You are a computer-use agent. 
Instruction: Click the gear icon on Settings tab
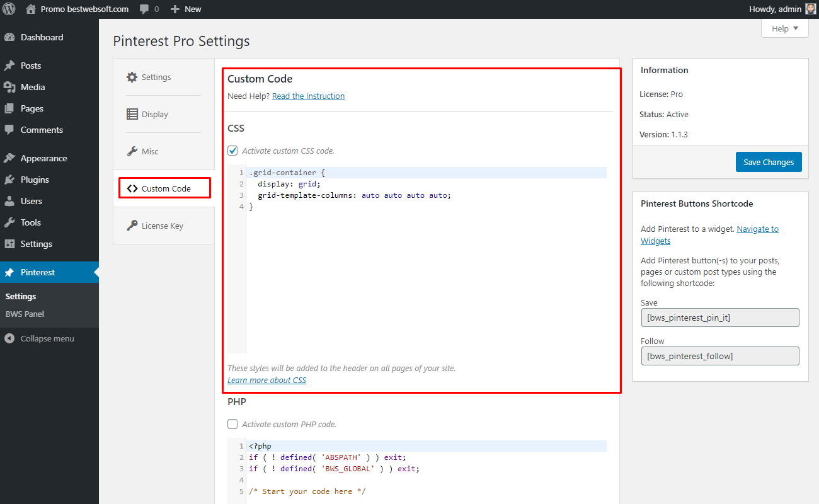pos(132,77)
